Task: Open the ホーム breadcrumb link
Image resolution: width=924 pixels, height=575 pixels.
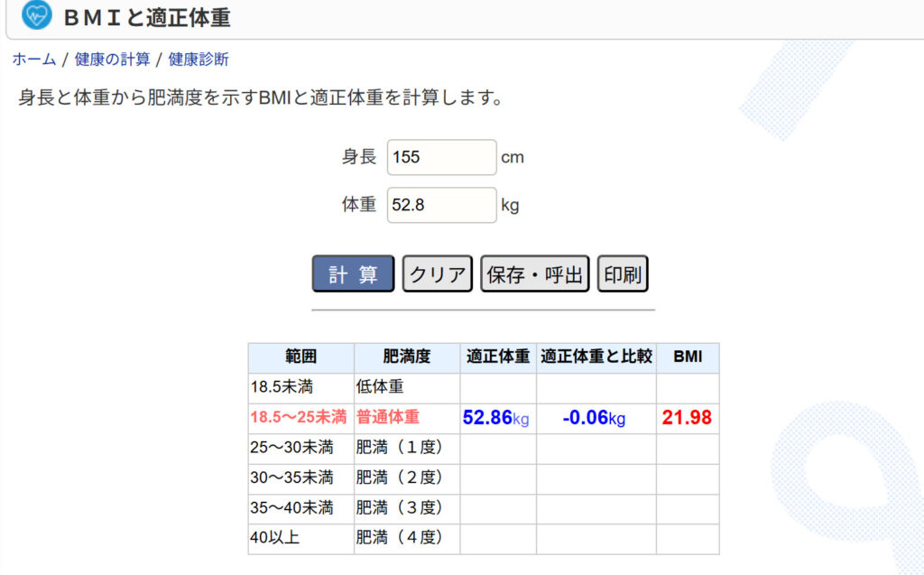Action: point(32,60)
